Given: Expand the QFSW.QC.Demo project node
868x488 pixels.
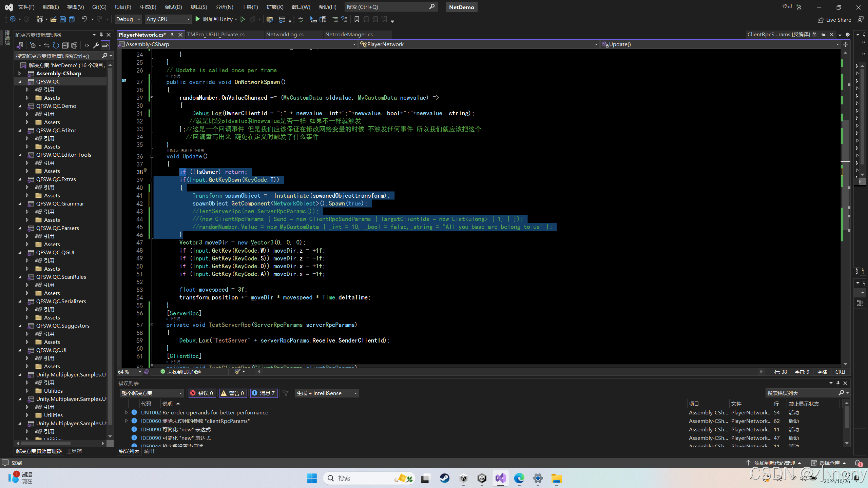Looking at the screenshot, I should tap(20, 106).
